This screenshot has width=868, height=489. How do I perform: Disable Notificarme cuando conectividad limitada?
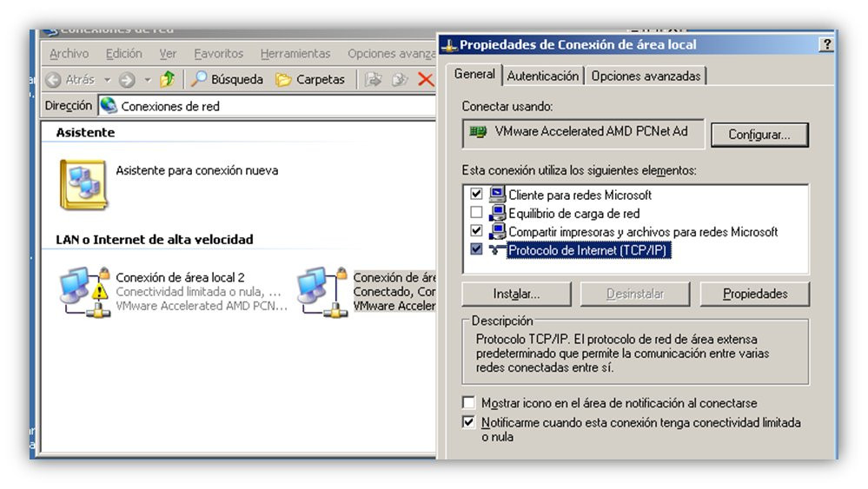pos(468,422)
